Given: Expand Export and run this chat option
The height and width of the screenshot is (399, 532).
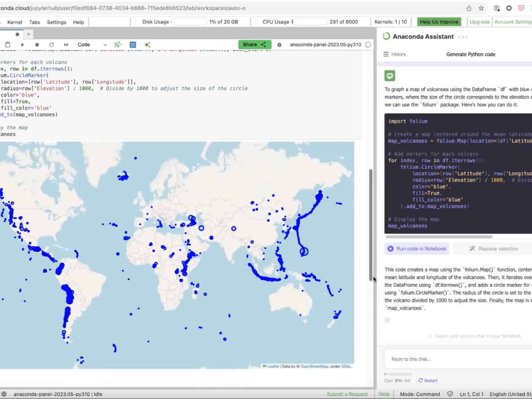Looking at the screenshot, I should click(x=474, y=336).
